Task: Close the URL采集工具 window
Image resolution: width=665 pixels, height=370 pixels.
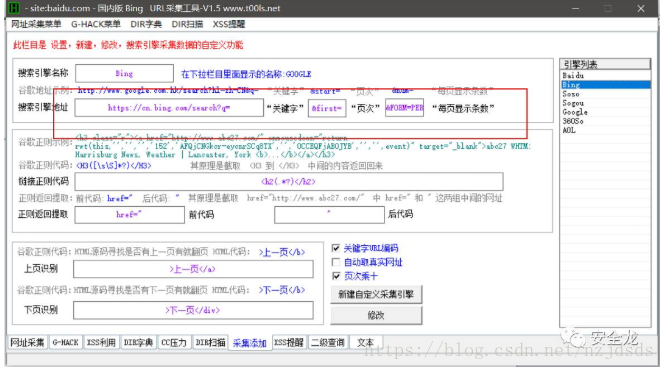Action: (x=641, y=8)
